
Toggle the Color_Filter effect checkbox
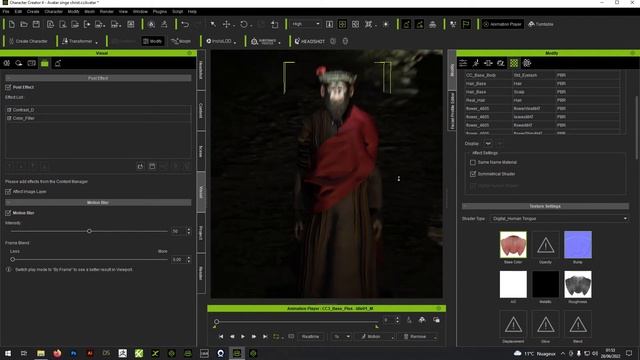(x=9, y=118)
